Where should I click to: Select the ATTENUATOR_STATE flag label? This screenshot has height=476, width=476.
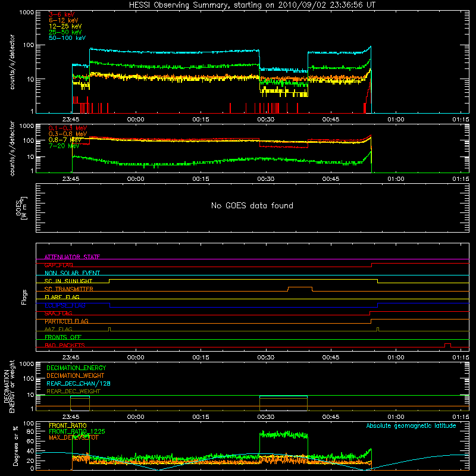72,257
